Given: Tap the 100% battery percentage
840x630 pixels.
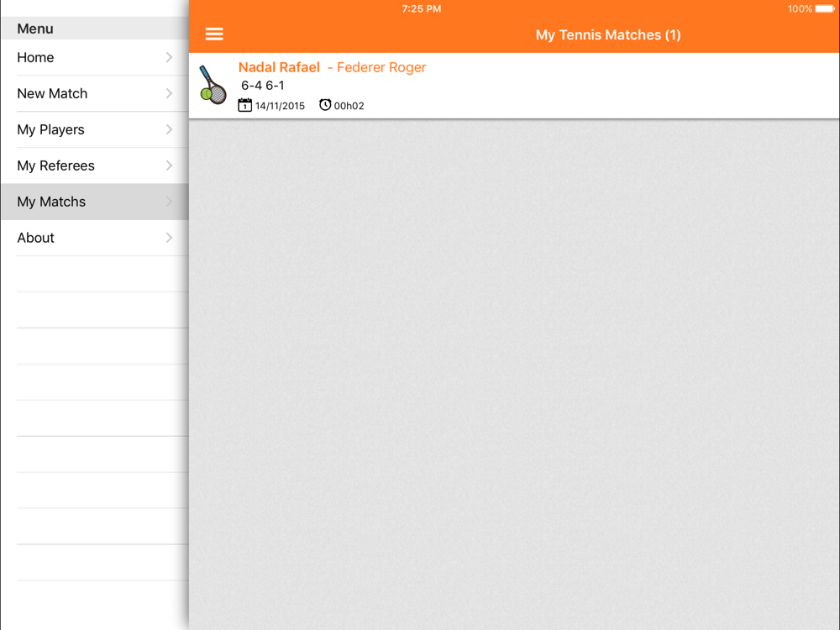Looking at the screenshot, I should click(x=800, y=8).
